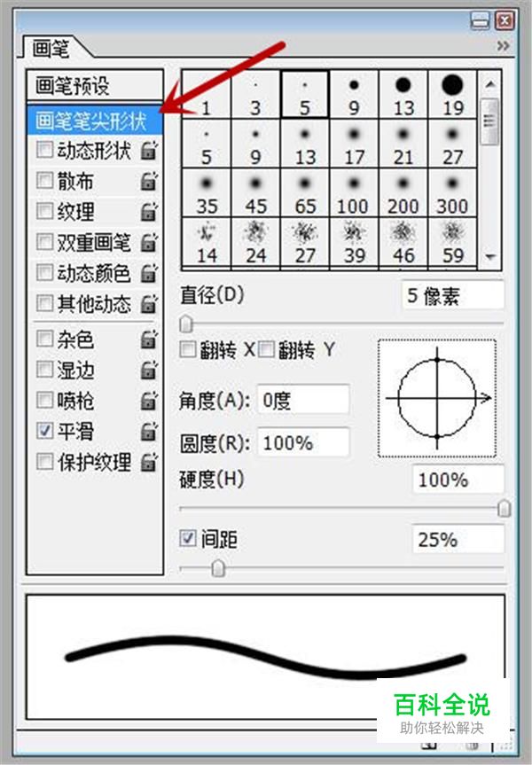
Task: Toggle the lock icon for 喷枪
Action: [149, 401]
